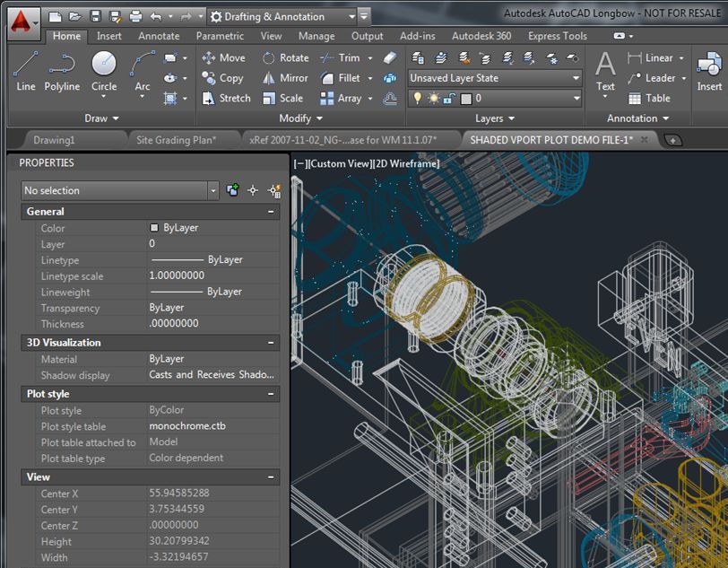Click the Table tool
This screenshot has width=728, height=568.
tap(649, 98)
